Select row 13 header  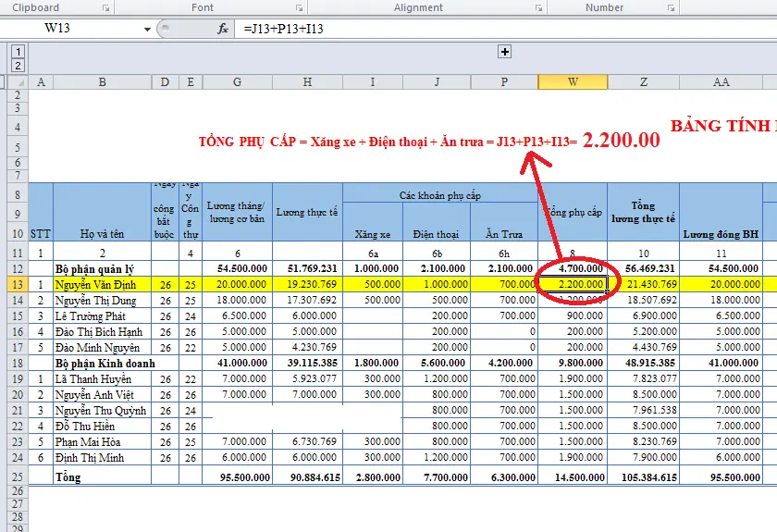18,285
